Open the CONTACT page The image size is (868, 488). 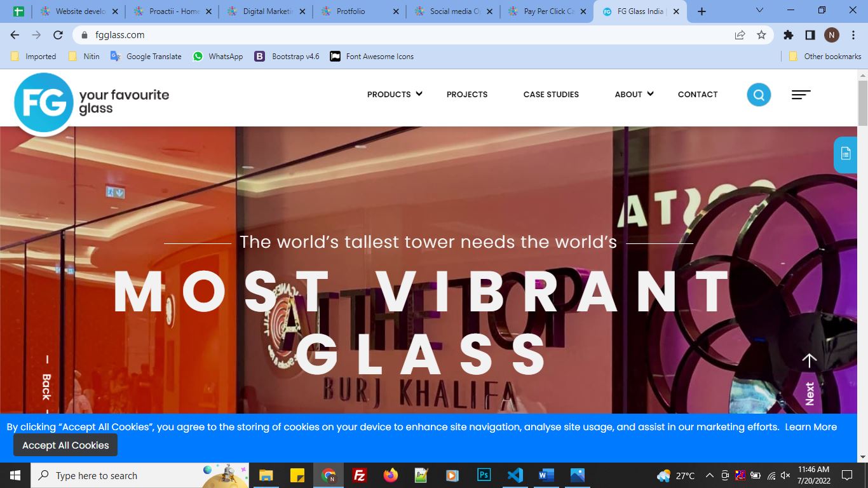click(698, 94)
